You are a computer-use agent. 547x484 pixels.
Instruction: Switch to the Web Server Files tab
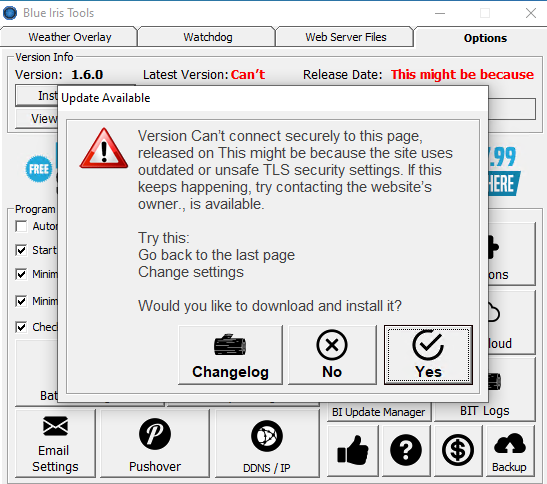point(346,37)
